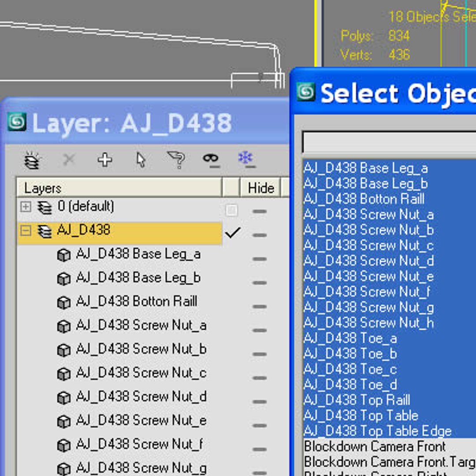The image size is (476, 476).
Task: Select AJ_D438 Top Table Edge in Select Objects
Action: (378, 431)
